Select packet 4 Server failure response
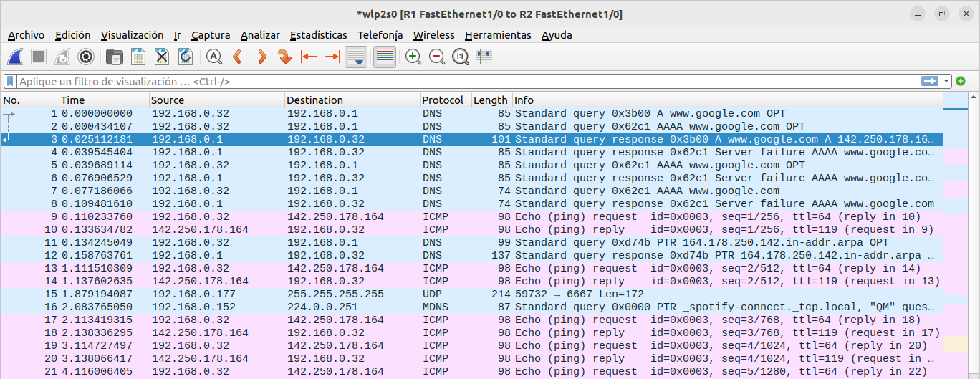Screen dimensions: 980x379 click(472, 152)
